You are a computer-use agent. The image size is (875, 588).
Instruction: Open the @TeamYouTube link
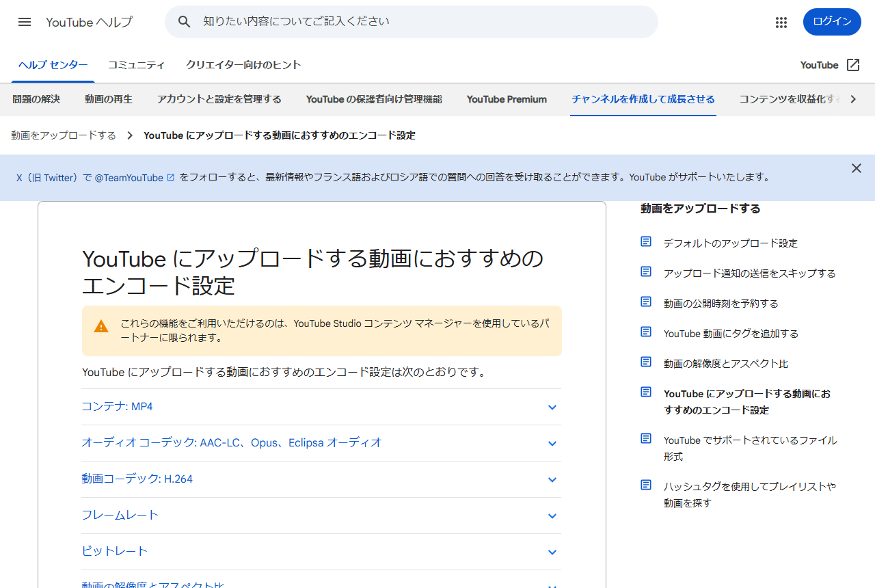click(135, 178)
